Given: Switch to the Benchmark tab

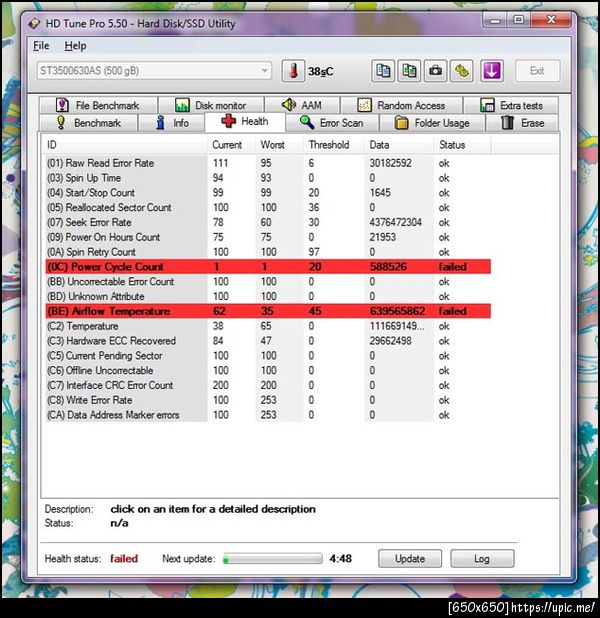Looking at the screenshot, I should point(89,123).
